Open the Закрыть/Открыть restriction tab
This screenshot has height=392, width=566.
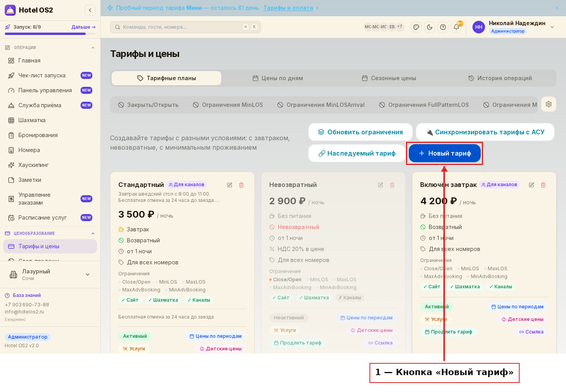149,105
